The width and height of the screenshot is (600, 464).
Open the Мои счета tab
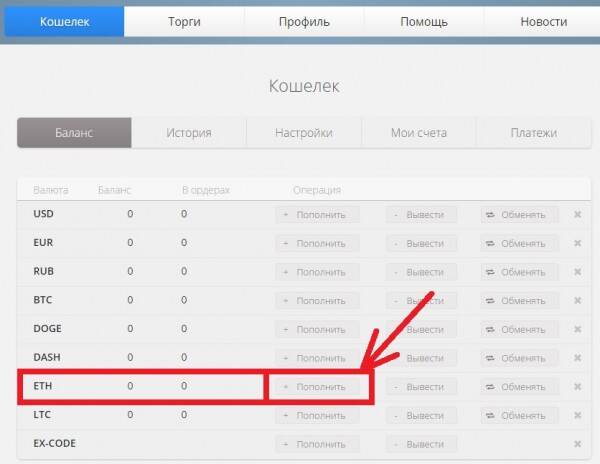[x=418, y=133]
